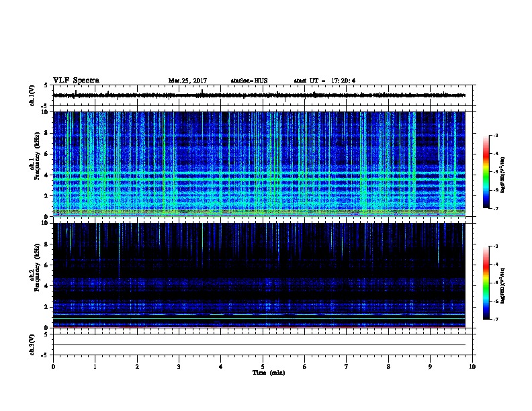532x411 pixels.
Task: Click the '9' minute tick label
Action: [430, 367]
